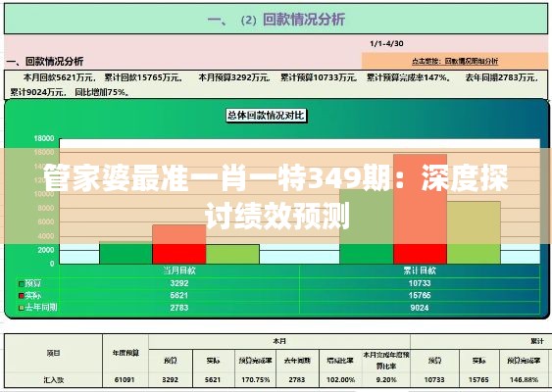The height and width of the screenshot is (392, 552).
Task: Click chart data value 2783 under 当月回款
Action: click(179, 308)
